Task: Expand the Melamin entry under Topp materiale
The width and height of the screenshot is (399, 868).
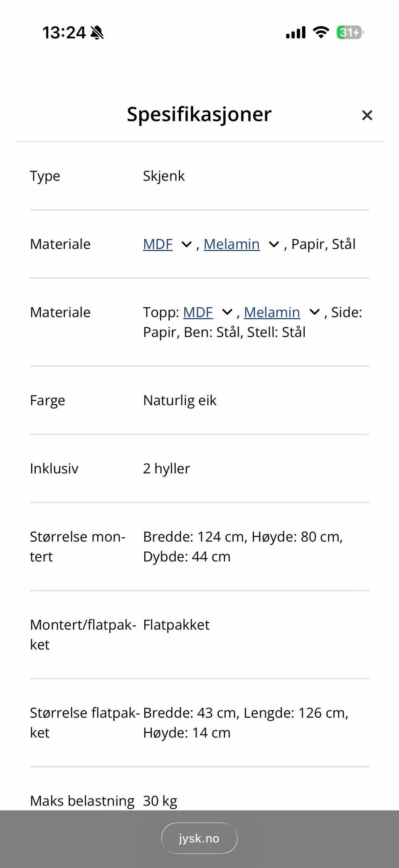Action: 314,312
